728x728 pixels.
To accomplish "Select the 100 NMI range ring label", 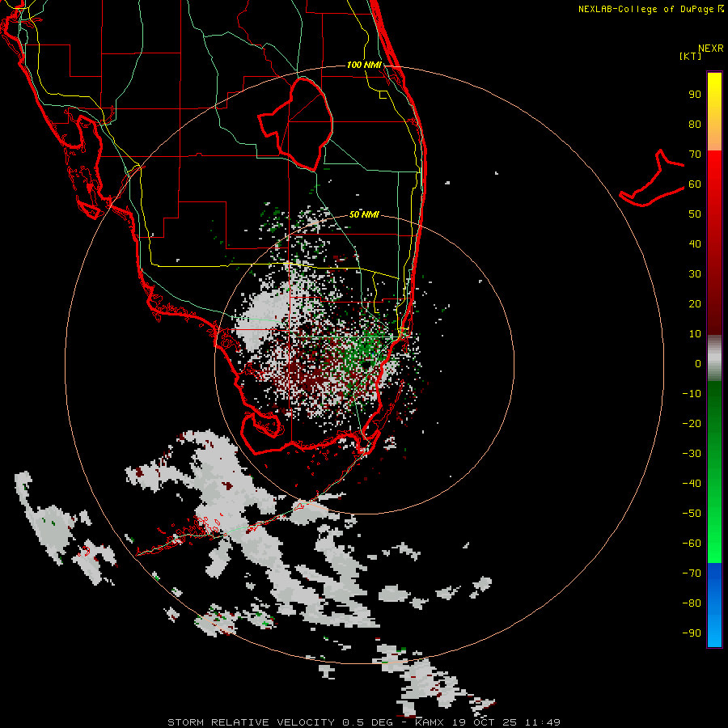I will pyautogui.click(x=364, y=65).
